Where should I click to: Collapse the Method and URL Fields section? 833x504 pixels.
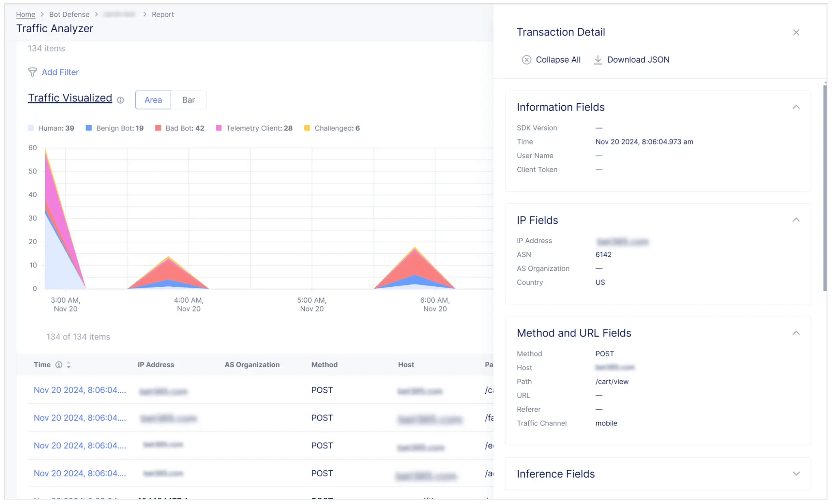[x=796, y=333]
